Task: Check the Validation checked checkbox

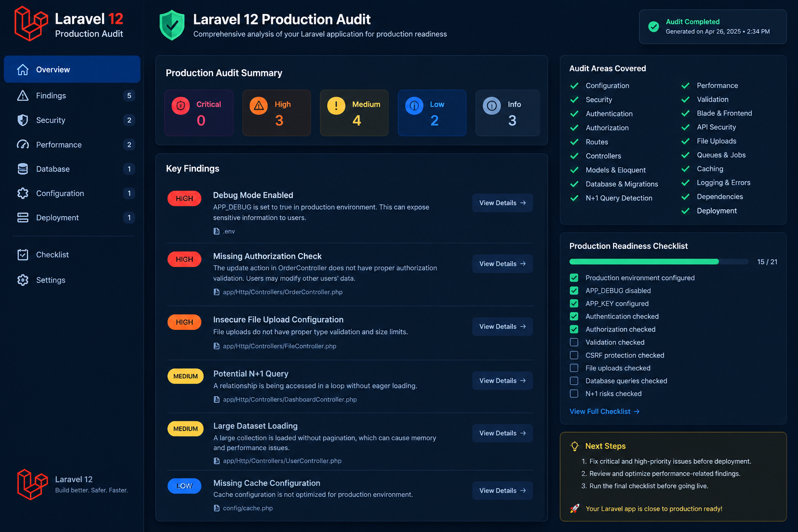Action: (x=574, y=342)
